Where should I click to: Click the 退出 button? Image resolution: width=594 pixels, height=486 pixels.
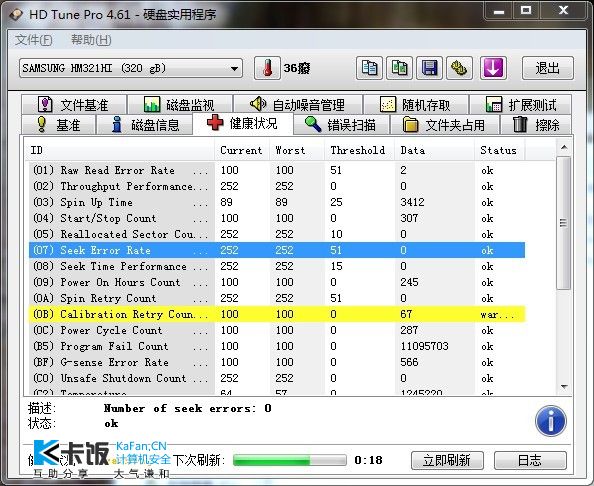coord(548,68)
